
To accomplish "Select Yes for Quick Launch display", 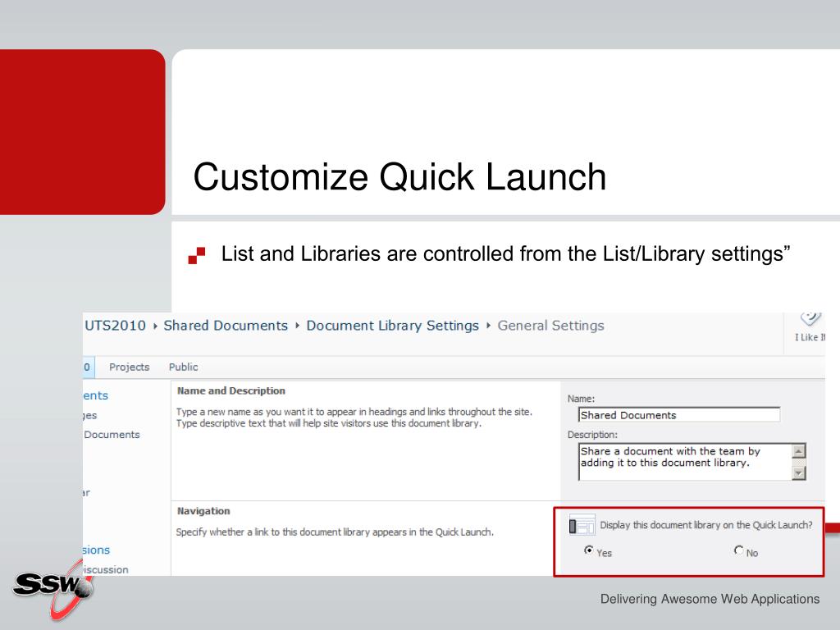I will [x=588, y=550].
